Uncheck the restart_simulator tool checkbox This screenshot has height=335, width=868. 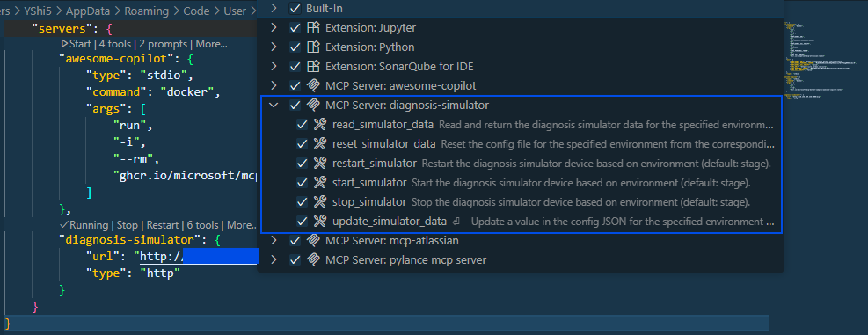pyautogui.click(x=302, y=164)
